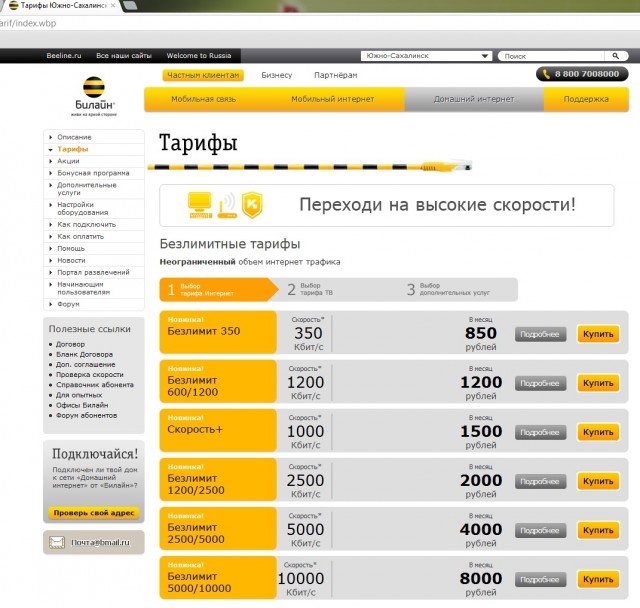Open the Справочник абонента link
Image resolution: width=640 pixels, height=608 pixels.
point(95,385)
